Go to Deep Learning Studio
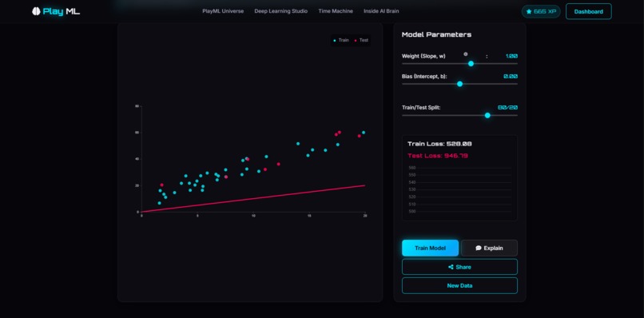 tap(281, 11)
